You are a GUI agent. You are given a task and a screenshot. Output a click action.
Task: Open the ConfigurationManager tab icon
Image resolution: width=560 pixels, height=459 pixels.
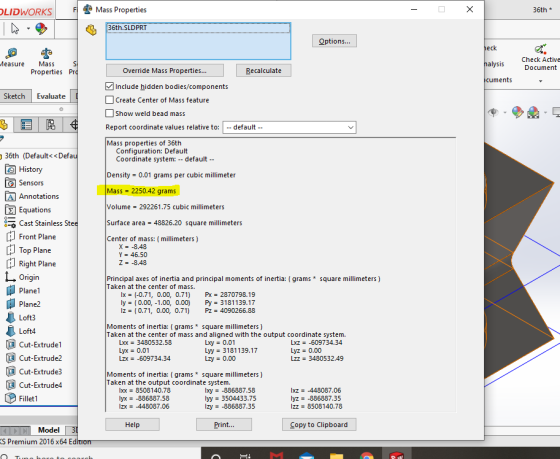pos(51,125)
